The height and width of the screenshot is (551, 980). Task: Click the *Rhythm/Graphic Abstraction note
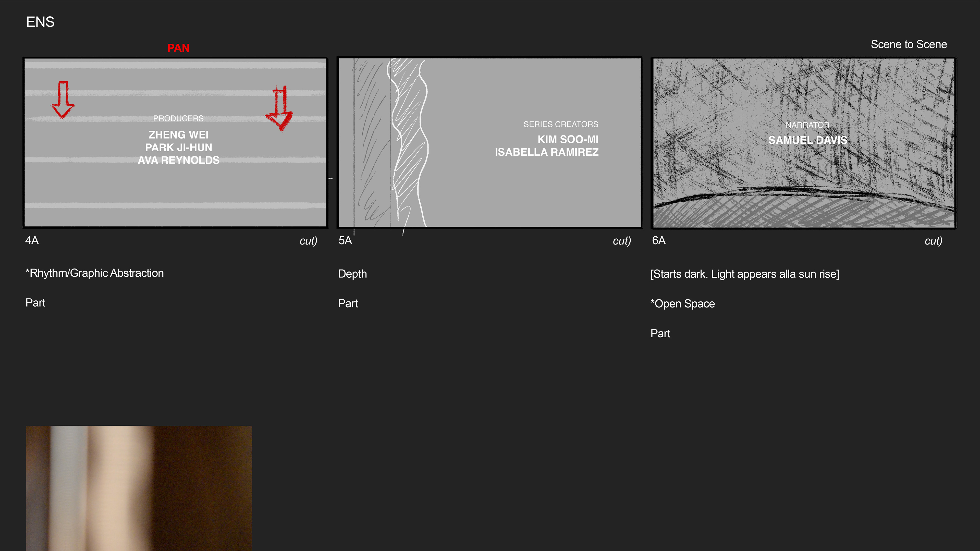coord(94,273)
